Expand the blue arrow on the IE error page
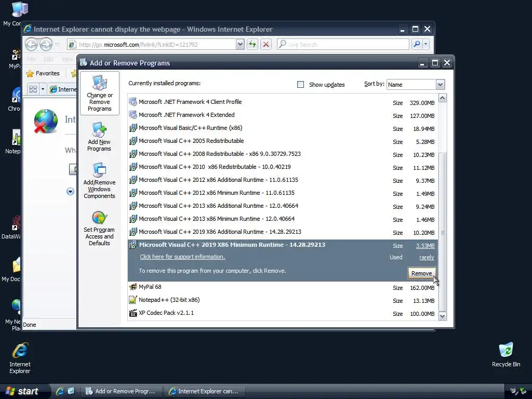Image resolution: width=532 pixels, height=399 pixels. click(x=70, y=191)
